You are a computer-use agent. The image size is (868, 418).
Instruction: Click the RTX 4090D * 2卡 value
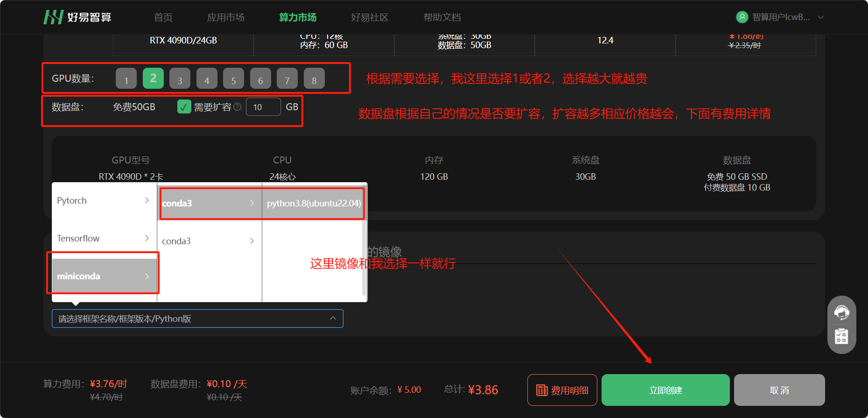(x=131, y=177)
